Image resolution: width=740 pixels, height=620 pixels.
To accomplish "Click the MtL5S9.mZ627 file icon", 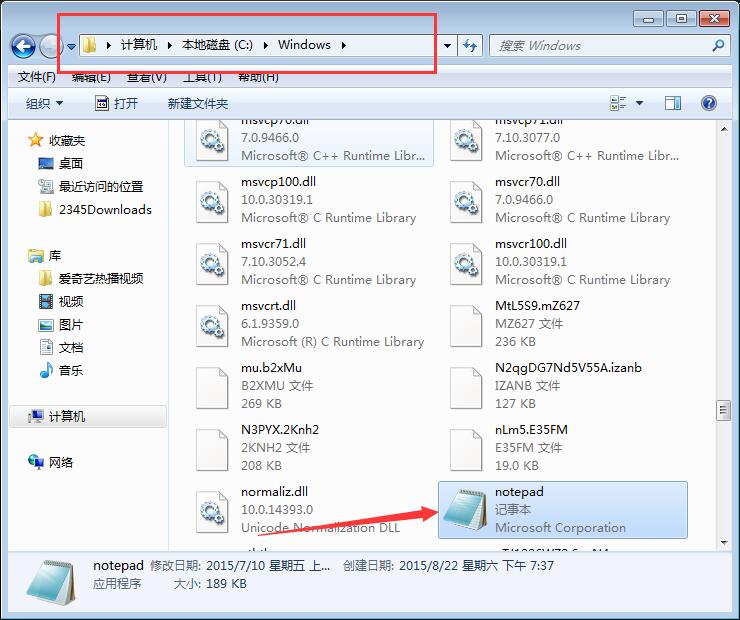I will coord(466,326).
